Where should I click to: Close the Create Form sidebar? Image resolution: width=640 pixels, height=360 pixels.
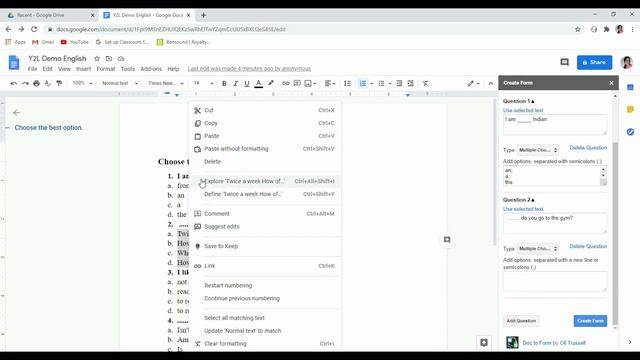pos(611,83)
